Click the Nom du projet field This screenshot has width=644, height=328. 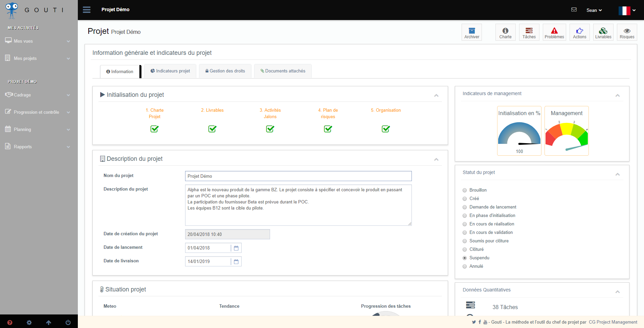(298, 176)
